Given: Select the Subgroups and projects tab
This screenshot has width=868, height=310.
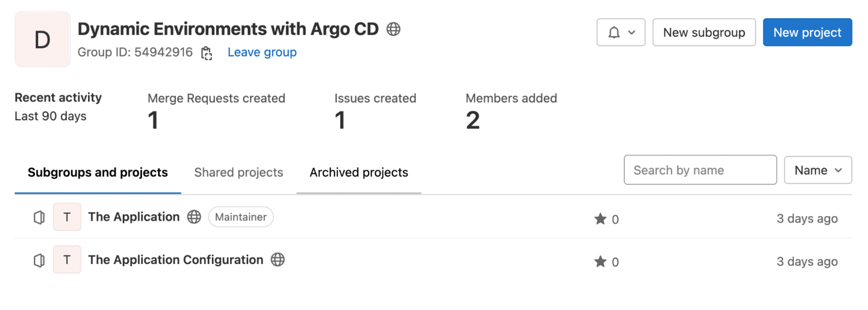Looking at the screenshot, I should click(98, 172).
